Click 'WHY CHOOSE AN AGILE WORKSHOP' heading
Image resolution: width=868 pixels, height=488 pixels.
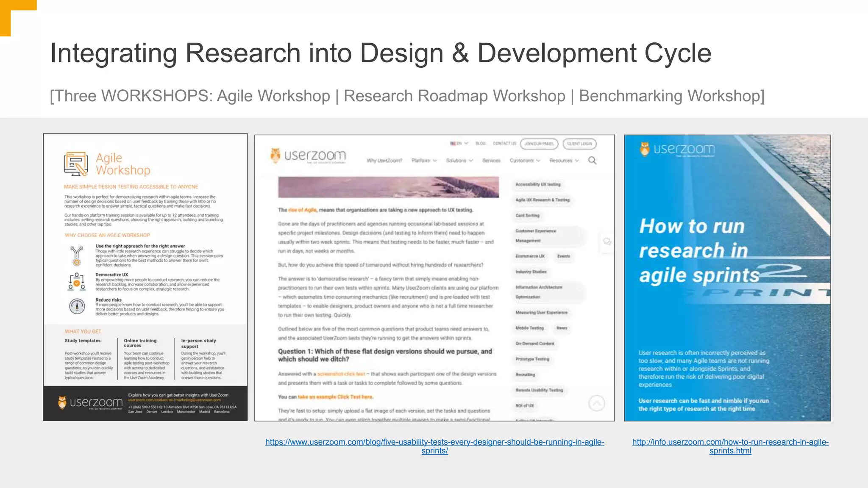(x=107, y=236)
